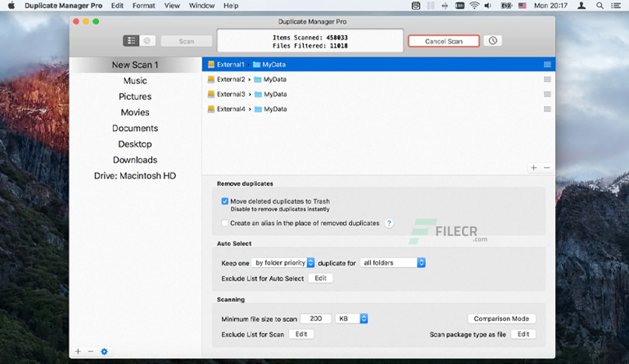
Task: Click MyData text in External3 row
Action: tap(275, 94)
